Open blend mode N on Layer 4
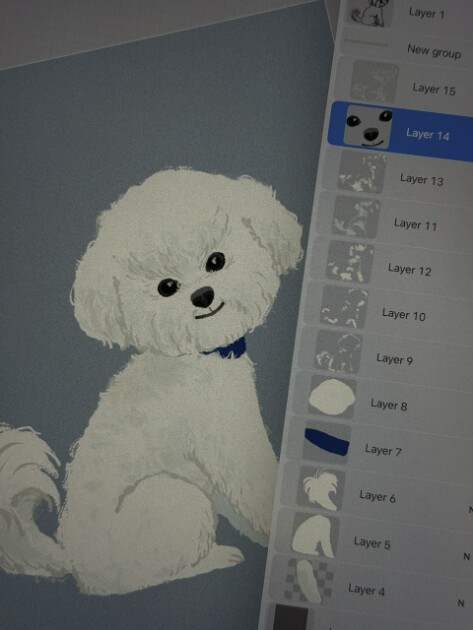The width and height of the screenshot is (473, 630). [x=461, y=603]
